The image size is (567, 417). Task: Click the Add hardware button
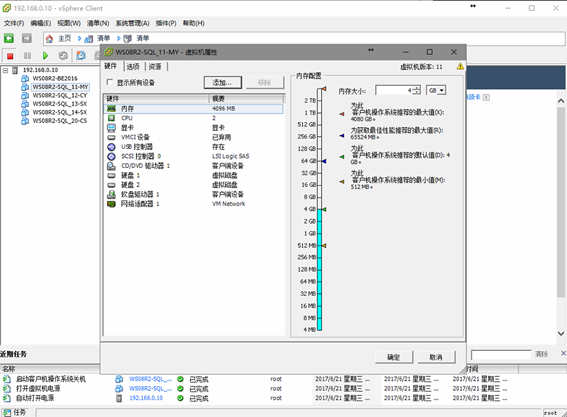point(222,82)
